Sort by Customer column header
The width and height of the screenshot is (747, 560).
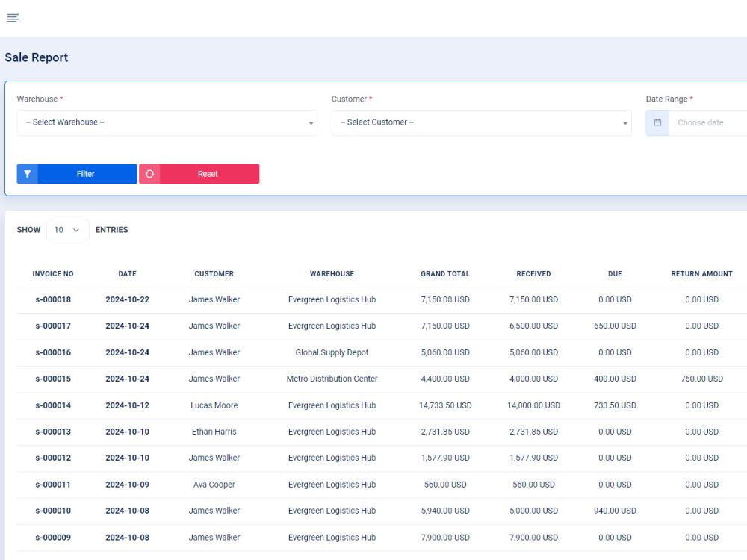(214, 274)
